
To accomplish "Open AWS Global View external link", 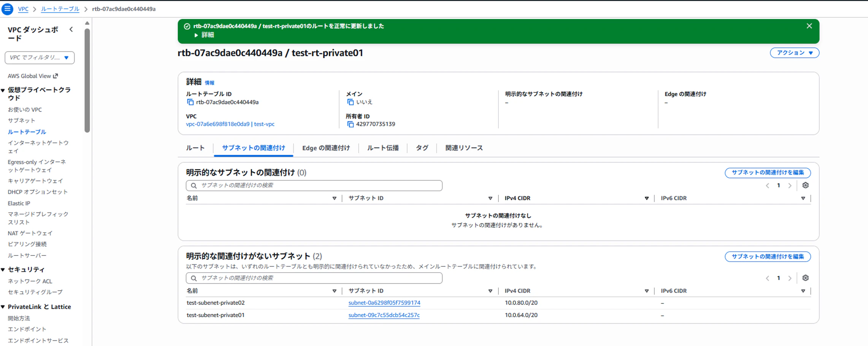I will (33, 76).
